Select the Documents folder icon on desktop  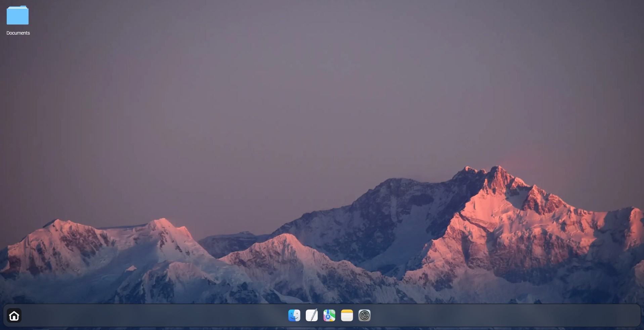[x=18, y=15]
